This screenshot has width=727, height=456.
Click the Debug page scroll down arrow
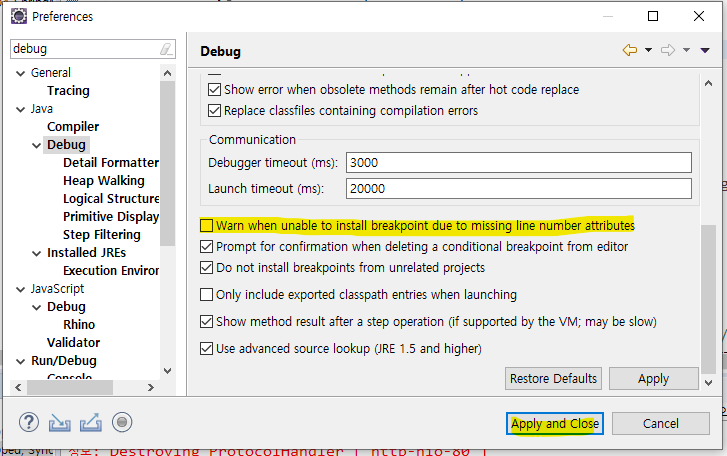point(708,383)
